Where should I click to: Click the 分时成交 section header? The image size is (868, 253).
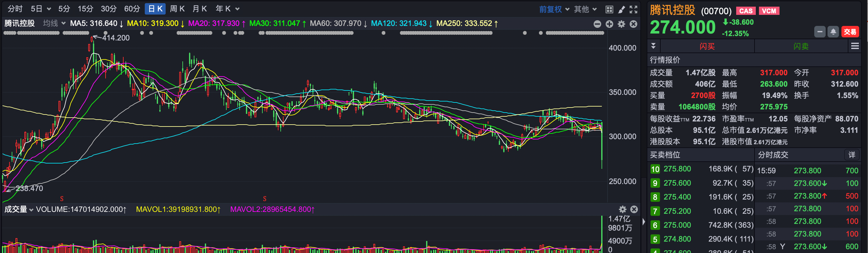tap(773, 155)
